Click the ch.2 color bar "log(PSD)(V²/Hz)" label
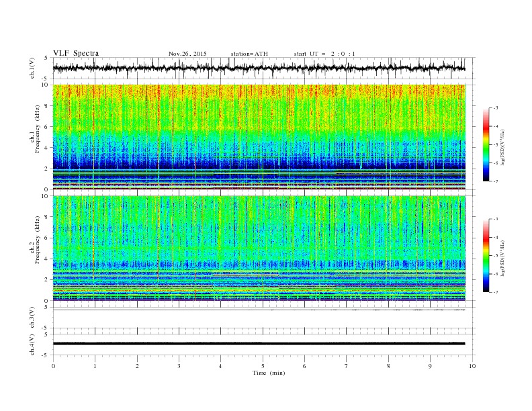 click(503, 257)
